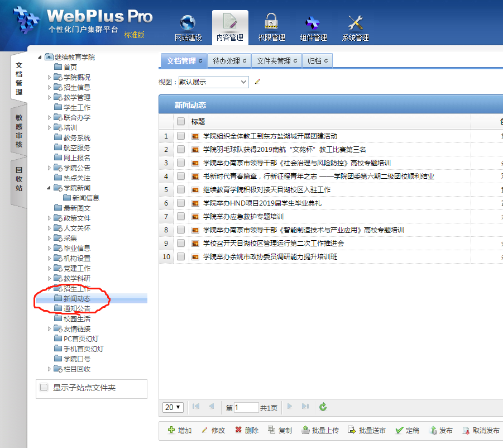Viewport: 503px width, 448px height.
Task: Click the pencil icon beside view dropdown
Action: (257, 82)
